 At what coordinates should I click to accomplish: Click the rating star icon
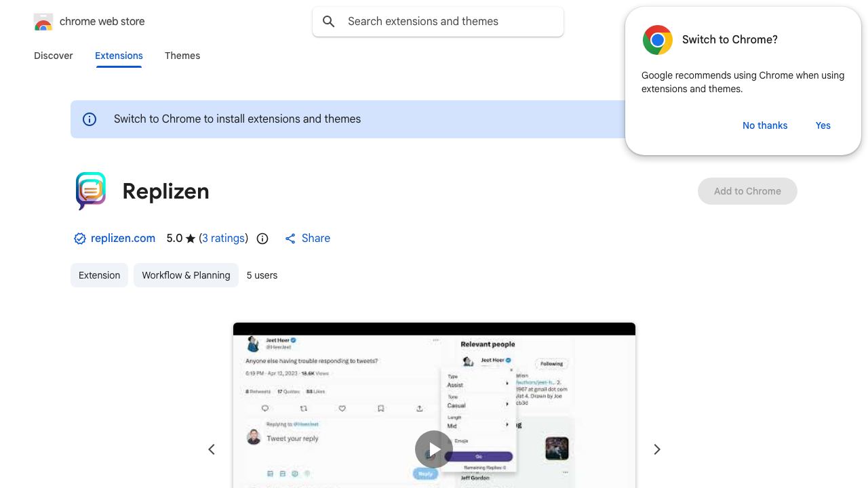[191, 239]
